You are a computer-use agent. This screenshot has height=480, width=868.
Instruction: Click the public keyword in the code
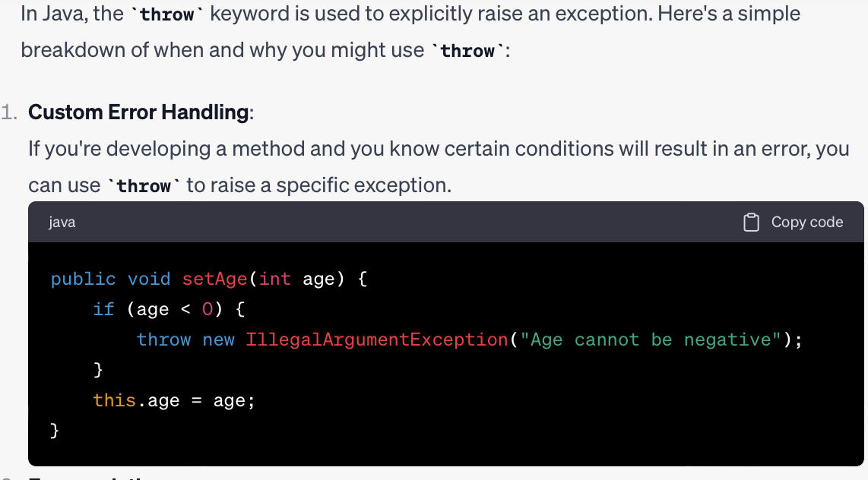83,279
